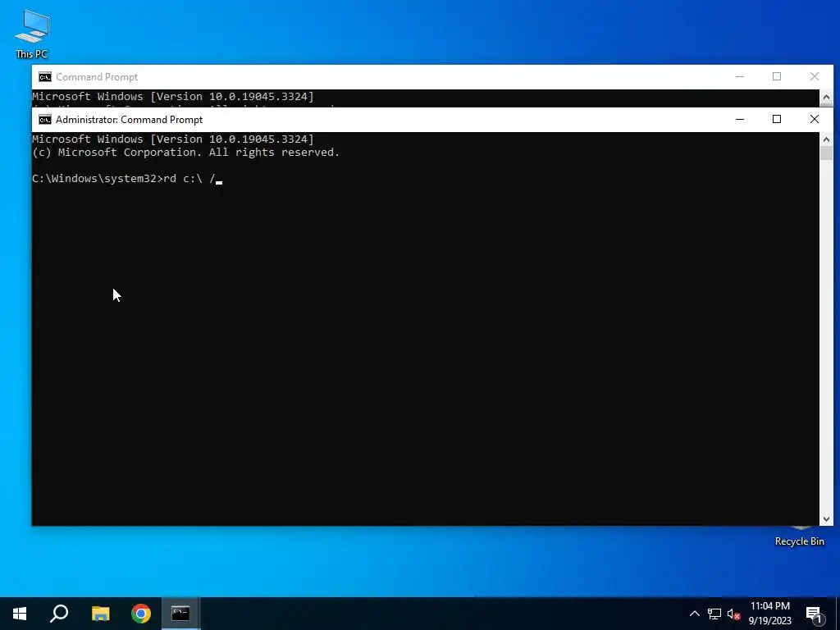Open network status tray icon
840x630 pixels.
(714, 614)
